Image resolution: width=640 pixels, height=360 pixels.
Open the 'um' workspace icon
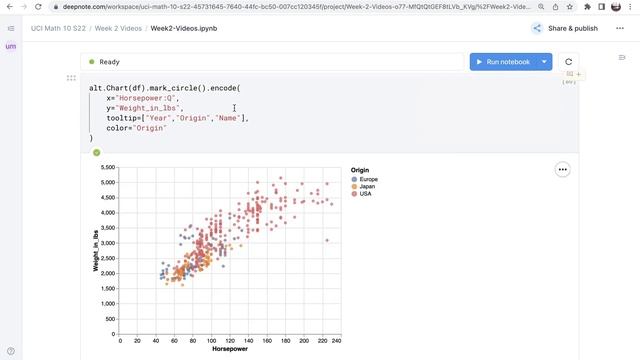pos(11,46)
